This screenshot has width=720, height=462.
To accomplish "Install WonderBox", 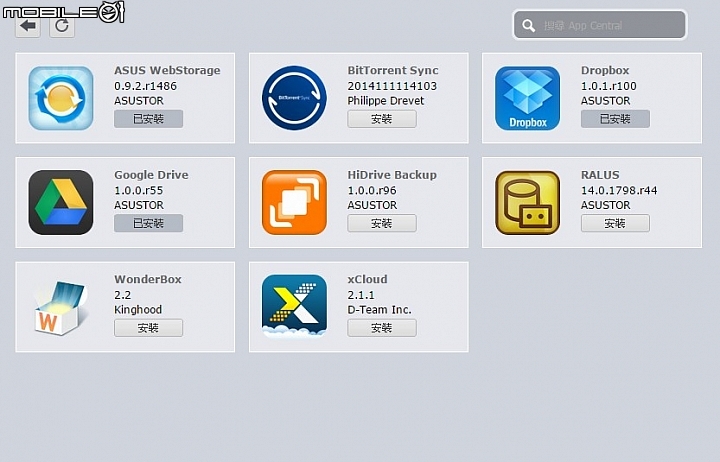I will tap(148, 328).
